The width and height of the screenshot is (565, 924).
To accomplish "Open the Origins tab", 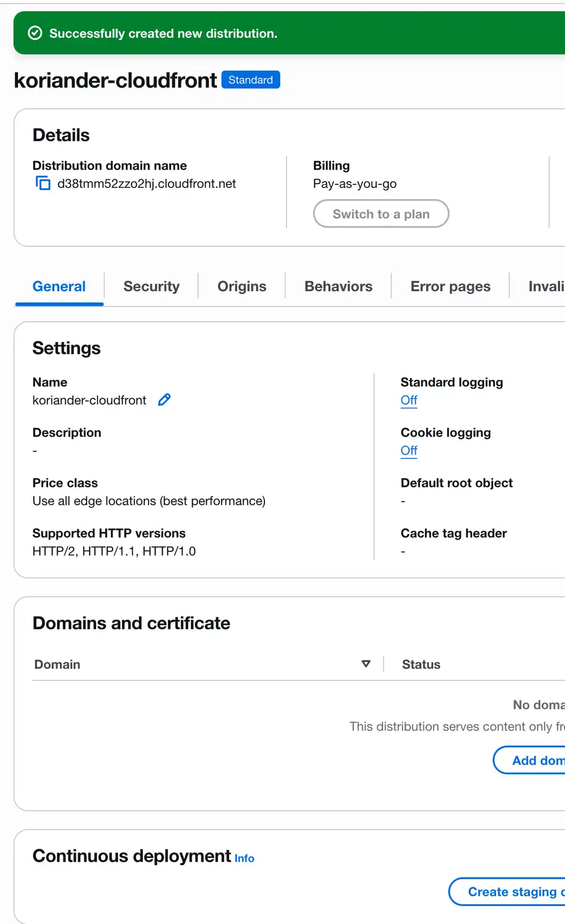I will (242, 286).
